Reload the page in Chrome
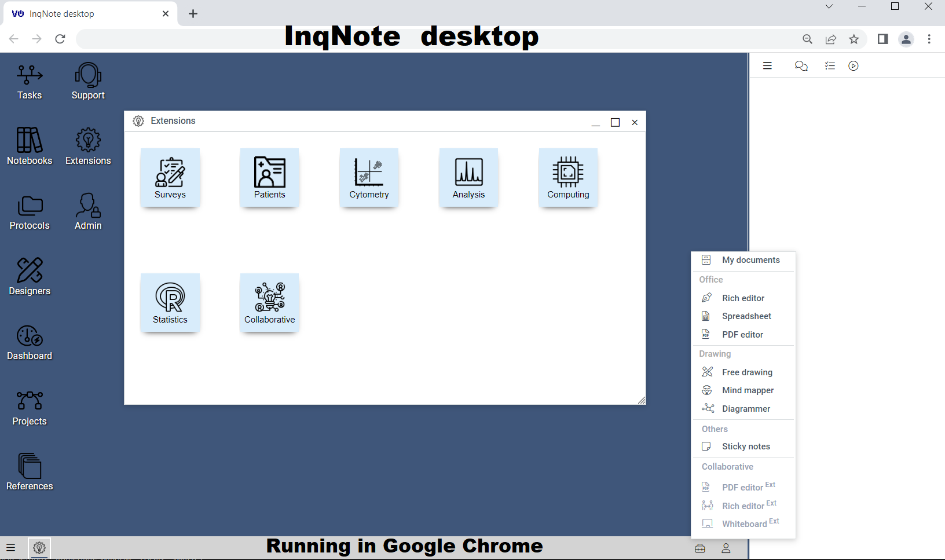The image size is (945, 560). (60, 39)
